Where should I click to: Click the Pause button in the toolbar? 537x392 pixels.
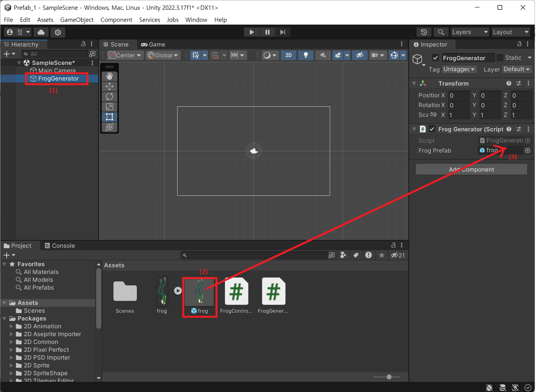pos(267,32)
